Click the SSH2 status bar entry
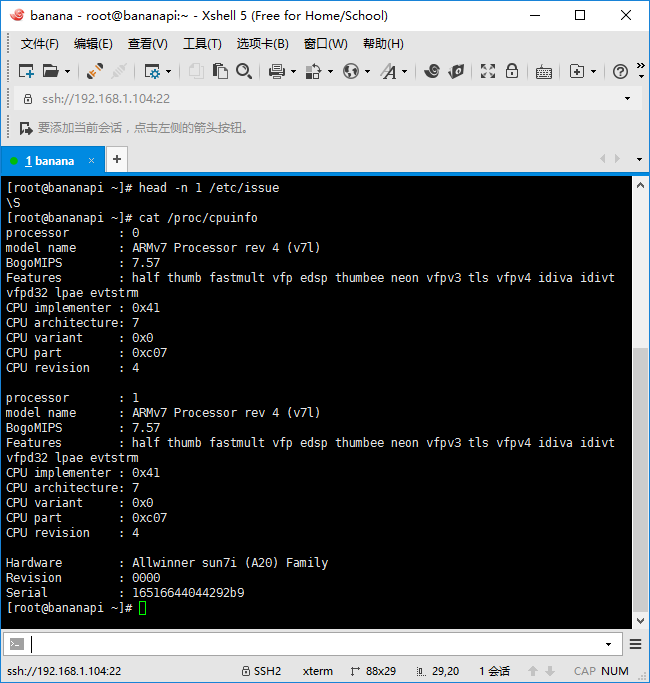650x683 pixels. (x=261, y=671)
